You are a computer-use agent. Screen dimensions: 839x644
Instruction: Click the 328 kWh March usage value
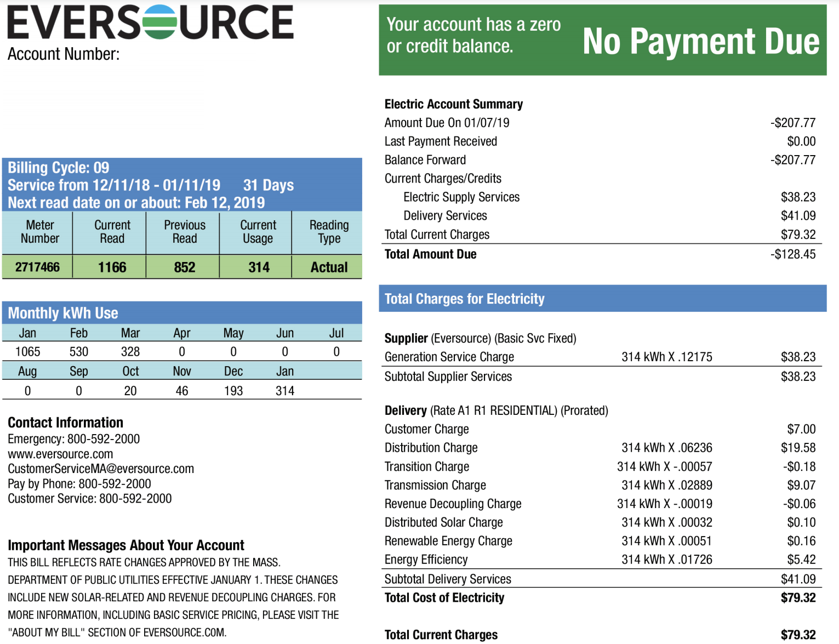tap(130, 352)
